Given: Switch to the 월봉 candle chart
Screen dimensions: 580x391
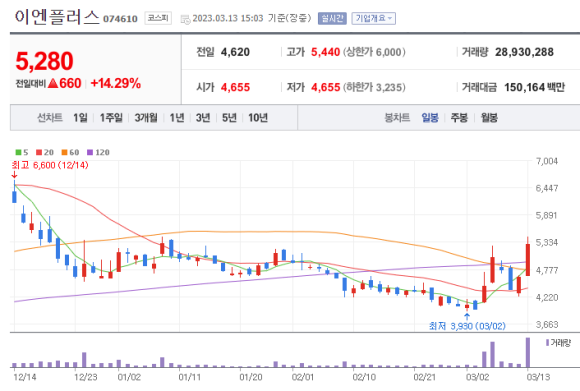Looking at the screenshot, I should [x=489, y=118].
